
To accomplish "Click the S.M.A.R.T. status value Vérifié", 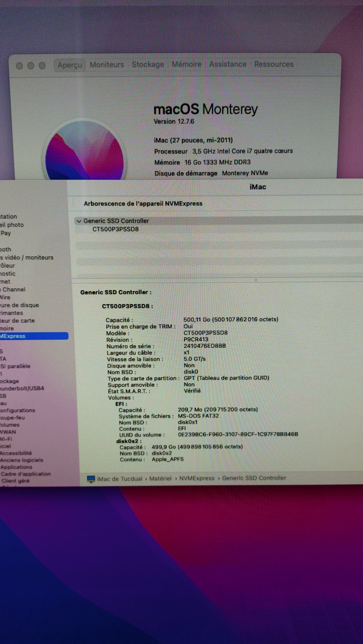I will click(x=192, y=391).
